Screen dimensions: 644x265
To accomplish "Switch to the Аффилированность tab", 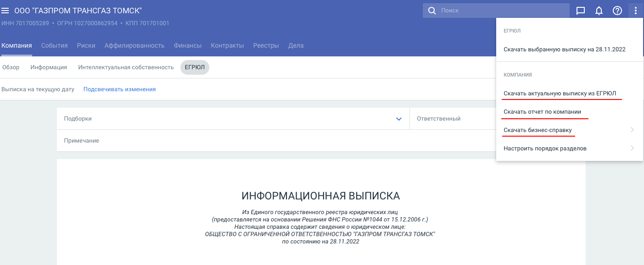I will pos(134,45).
